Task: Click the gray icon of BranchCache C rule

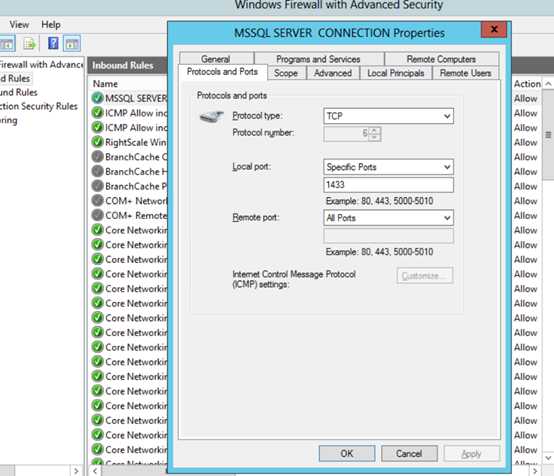Action: pos(97,156)
